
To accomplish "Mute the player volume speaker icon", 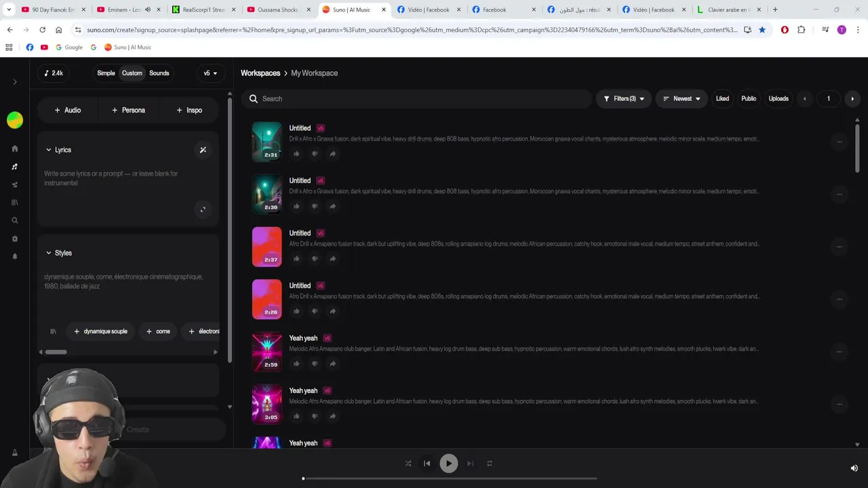I will click(854, 468).
